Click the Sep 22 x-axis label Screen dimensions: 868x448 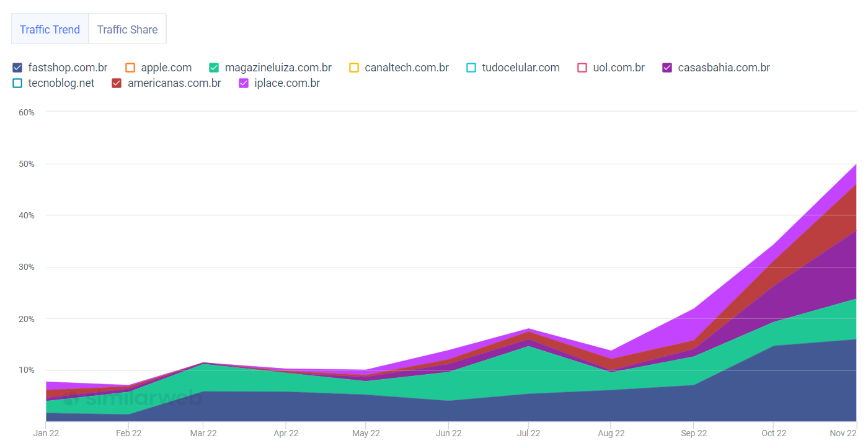[694, 433]
